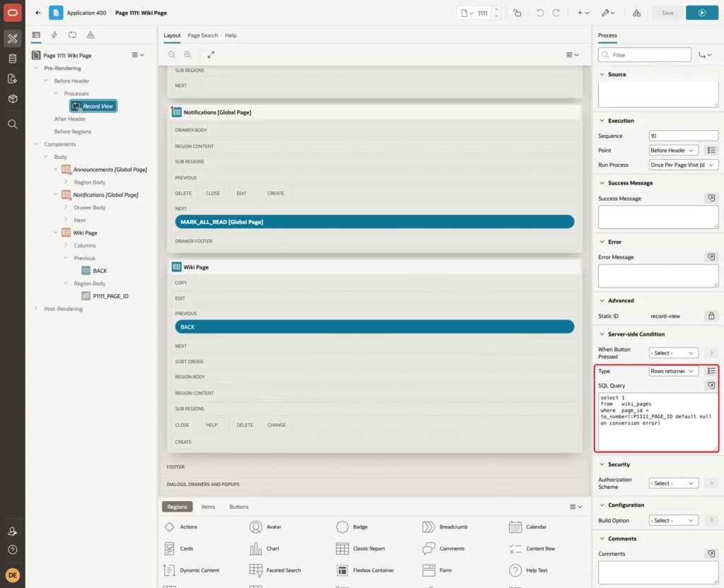Open the code editor for SQL Query
Image resolution: width=724 pixels, height=588 pixels.
(711, 385)
